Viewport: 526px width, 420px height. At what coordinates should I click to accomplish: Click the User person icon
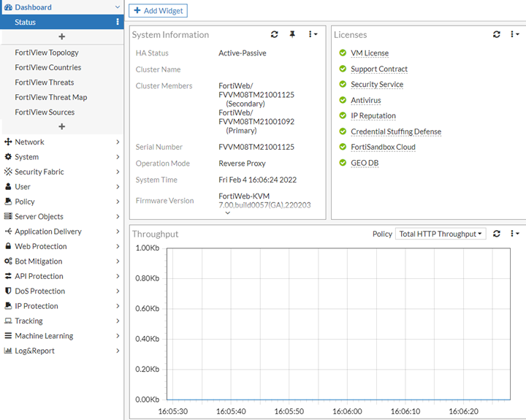point(8,186)
